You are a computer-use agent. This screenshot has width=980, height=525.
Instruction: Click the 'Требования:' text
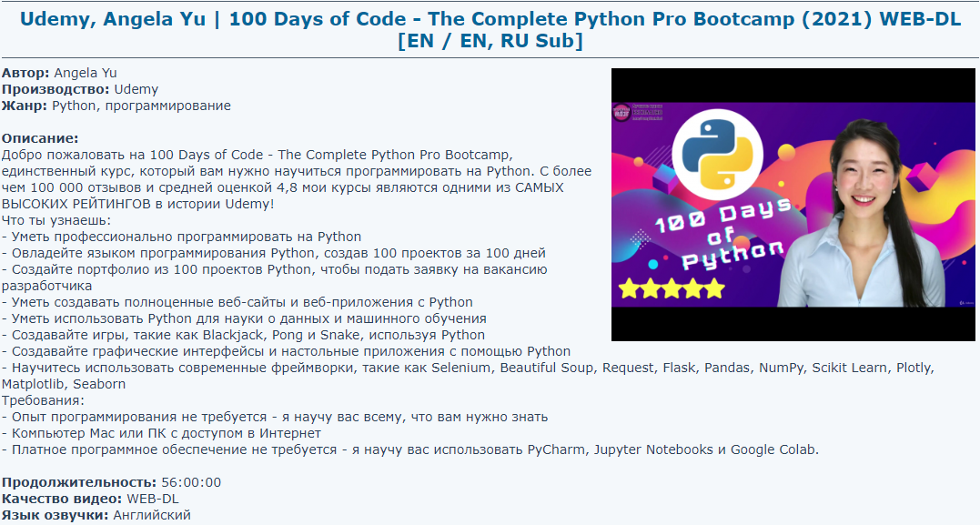tap(43, 400)
